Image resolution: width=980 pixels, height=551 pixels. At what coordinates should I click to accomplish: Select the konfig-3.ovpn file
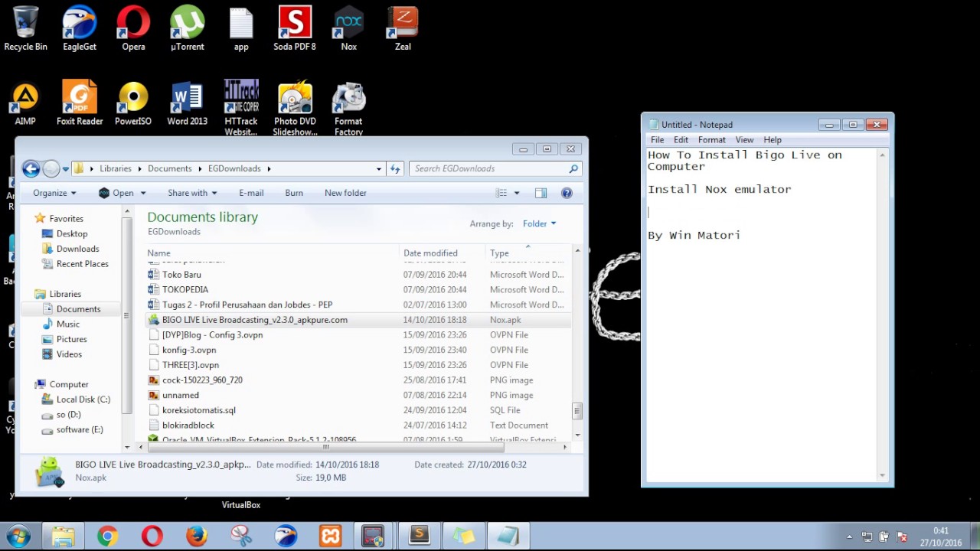click(358, 350)
